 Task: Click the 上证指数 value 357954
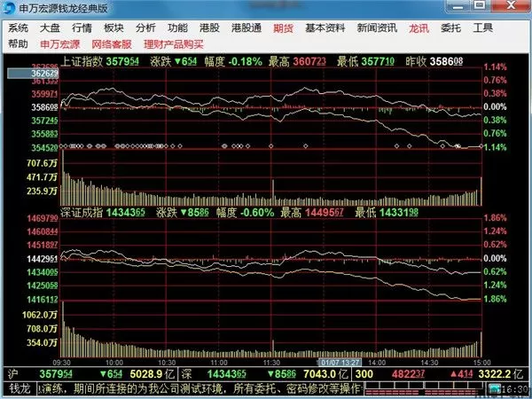point(122,61)
